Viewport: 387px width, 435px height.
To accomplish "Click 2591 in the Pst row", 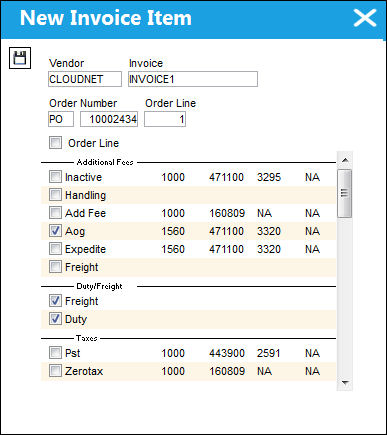I will [x=269, y=353].
